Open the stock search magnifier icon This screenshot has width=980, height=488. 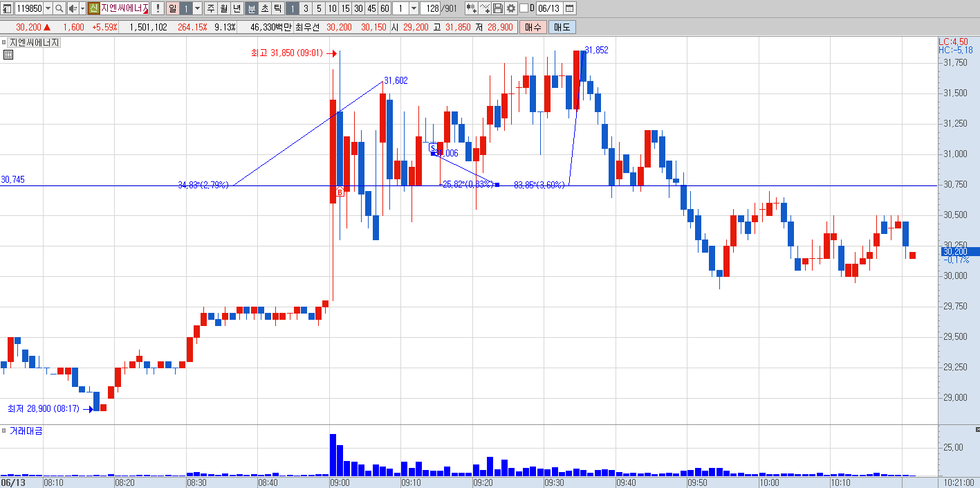59,8
